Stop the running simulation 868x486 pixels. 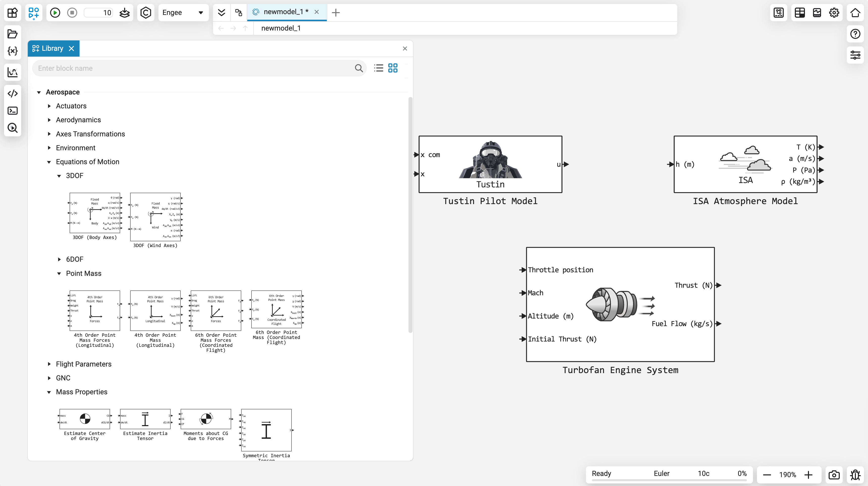click(x=72, y=13)
